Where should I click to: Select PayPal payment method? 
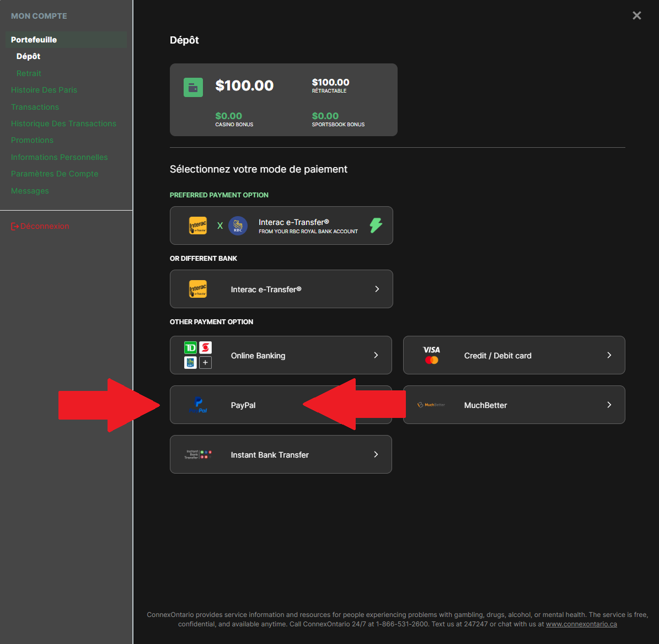click(x=281, y=405)
